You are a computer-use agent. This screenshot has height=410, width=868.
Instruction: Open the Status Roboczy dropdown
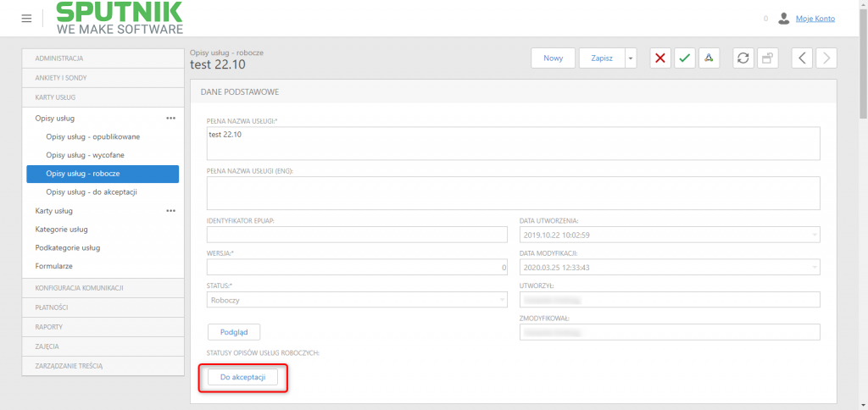[357, 300]
